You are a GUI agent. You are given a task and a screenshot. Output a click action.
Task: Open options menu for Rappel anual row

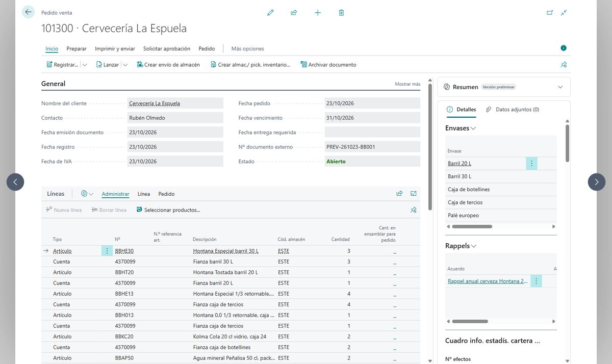[536, 281]
